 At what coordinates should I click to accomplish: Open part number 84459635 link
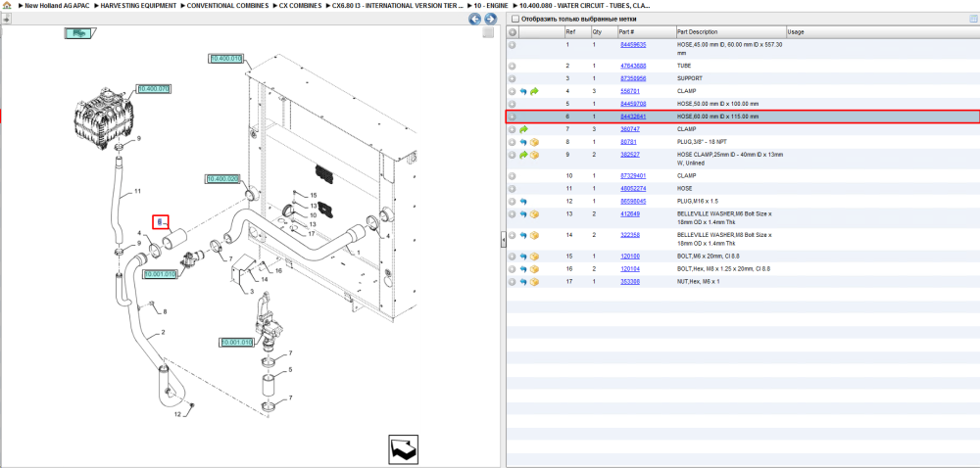pyautogui.click(x=633, y=45)
